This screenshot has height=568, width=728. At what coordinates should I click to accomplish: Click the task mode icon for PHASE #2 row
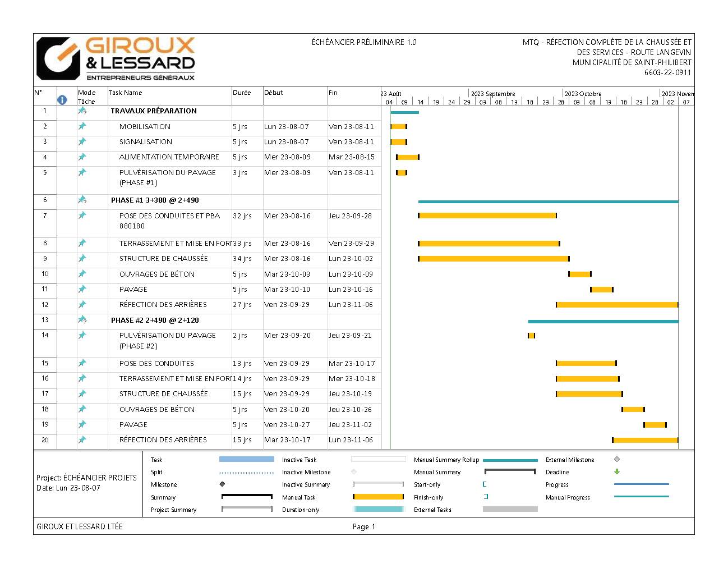[82, 320]
